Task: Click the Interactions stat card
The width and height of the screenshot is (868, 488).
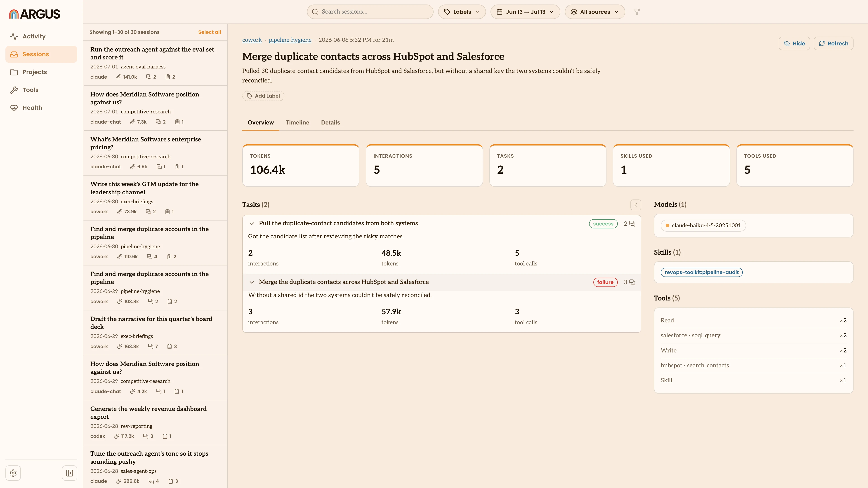Action: [x=424, y=166]
